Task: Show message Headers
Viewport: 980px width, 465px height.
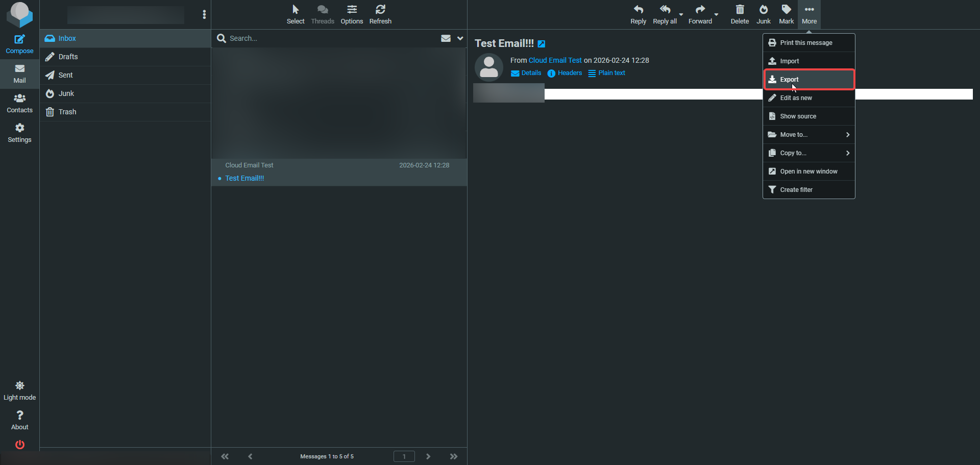Action: point(565,73)
